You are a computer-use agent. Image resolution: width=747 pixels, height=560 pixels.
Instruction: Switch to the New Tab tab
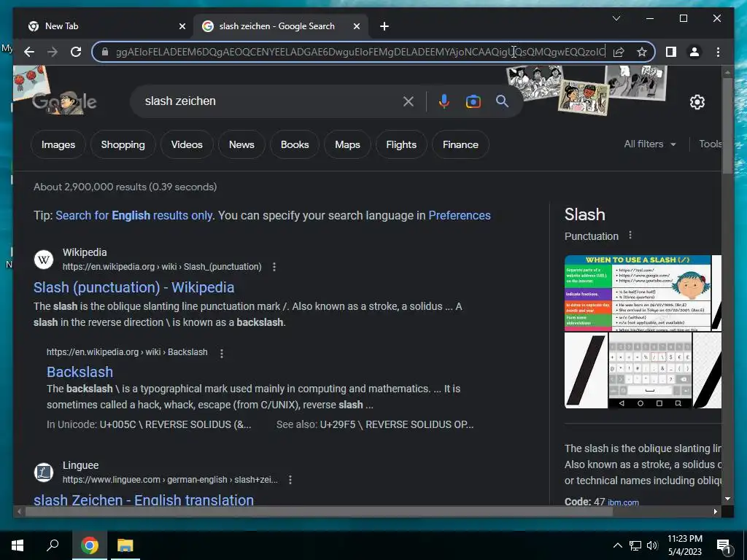[104, 27]
